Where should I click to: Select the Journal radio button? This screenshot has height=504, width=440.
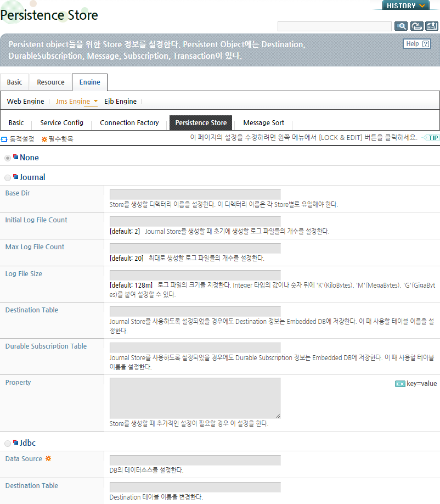coord(8,178)
